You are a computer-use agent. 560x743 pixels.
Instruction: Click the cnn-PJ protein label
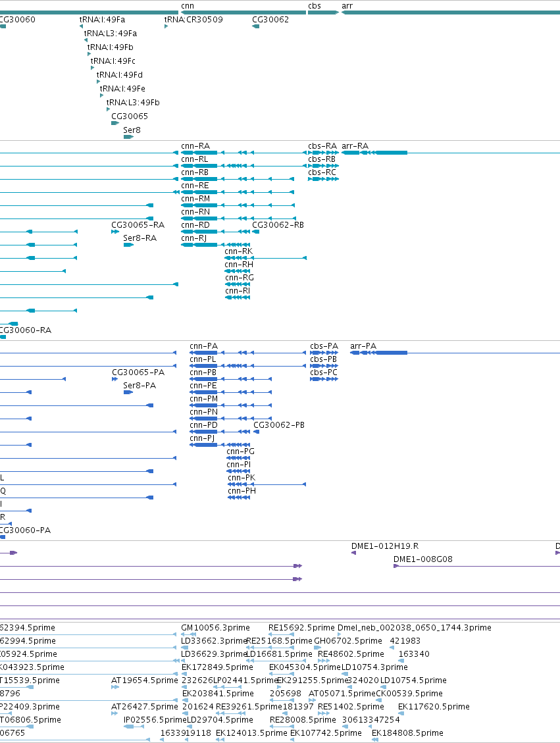click(x=202, y=438)
